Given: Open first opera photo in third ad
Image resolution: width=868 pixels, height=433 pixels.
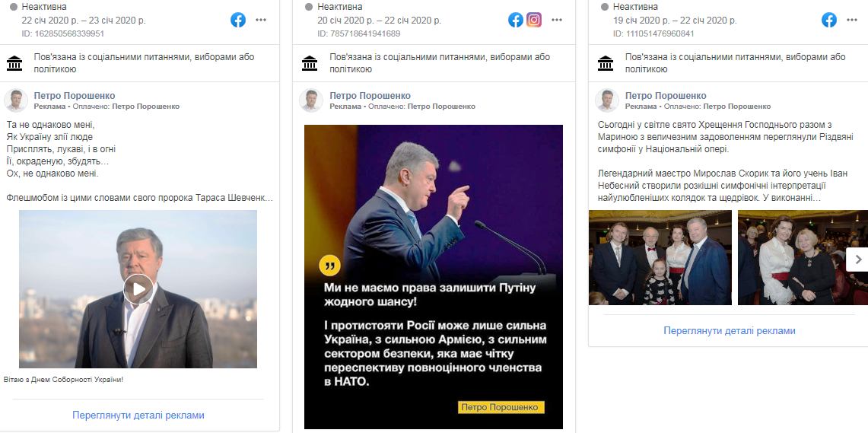Looking at the screenshot, I should coord(660,257).
